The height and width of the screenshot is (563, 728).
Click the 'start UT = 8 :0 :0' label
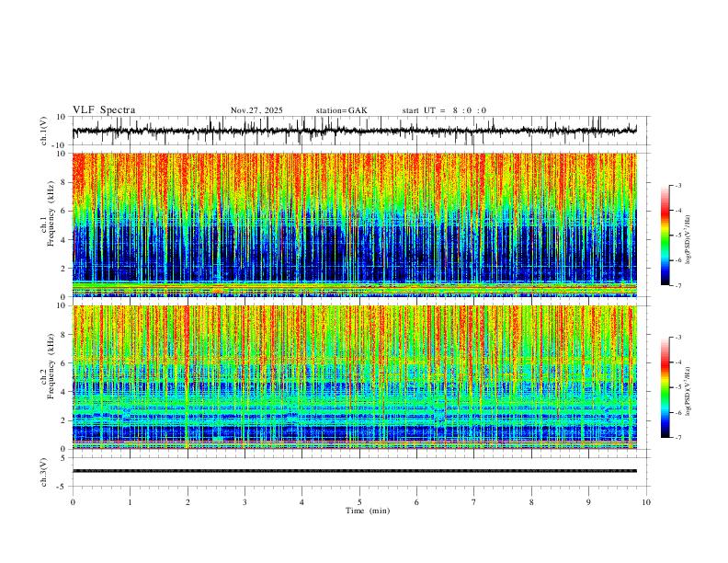(x=444, y=110)
